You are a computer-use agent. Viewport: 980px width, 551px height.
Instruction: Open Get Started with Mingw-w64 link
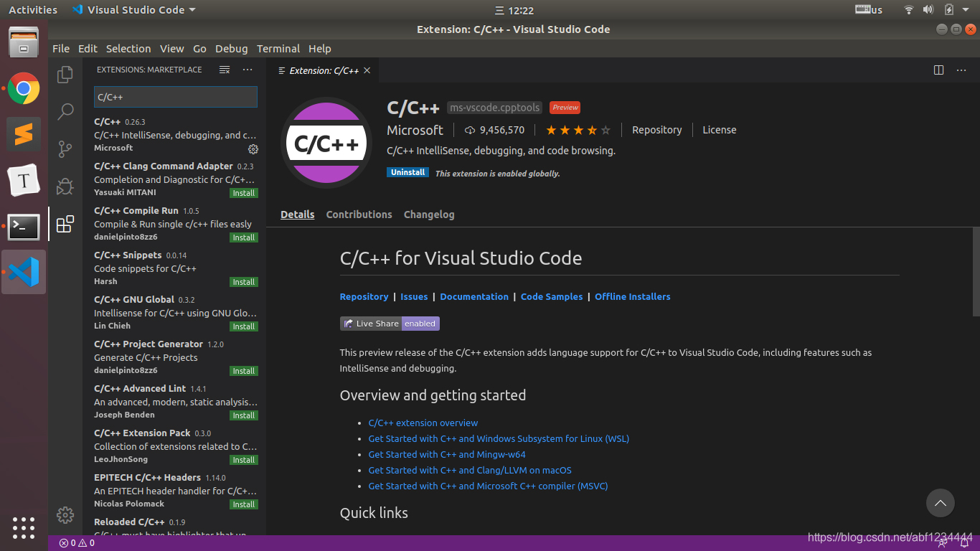pyautogui.click(x=447, y=455)
